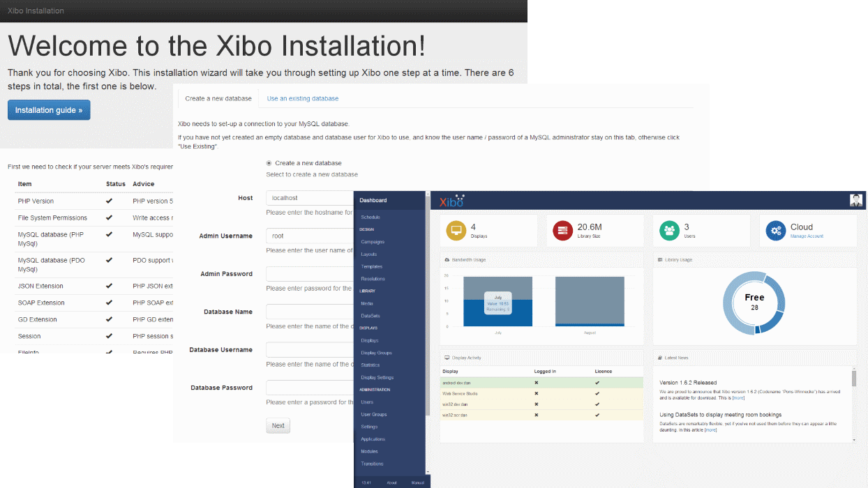Click the July bar in Bandwidth Usage chart
The image size is (868, 488).
point(498,301)
